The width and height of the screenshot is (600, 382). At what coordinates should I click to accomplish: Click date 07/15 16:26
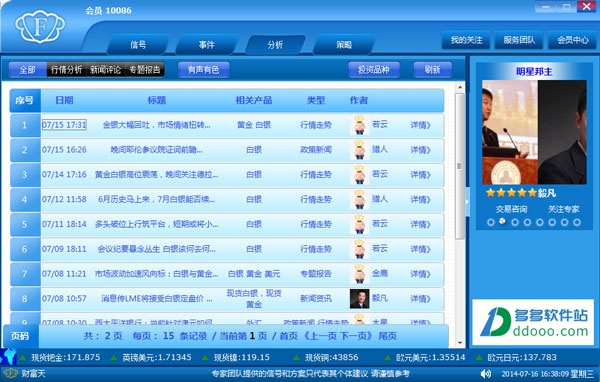coord(64,150)
